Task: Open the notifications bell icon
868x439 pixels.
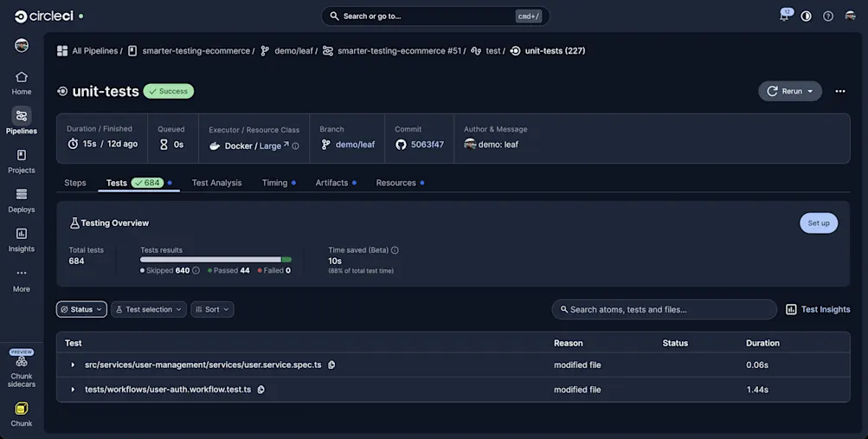Action: point(784,16)
